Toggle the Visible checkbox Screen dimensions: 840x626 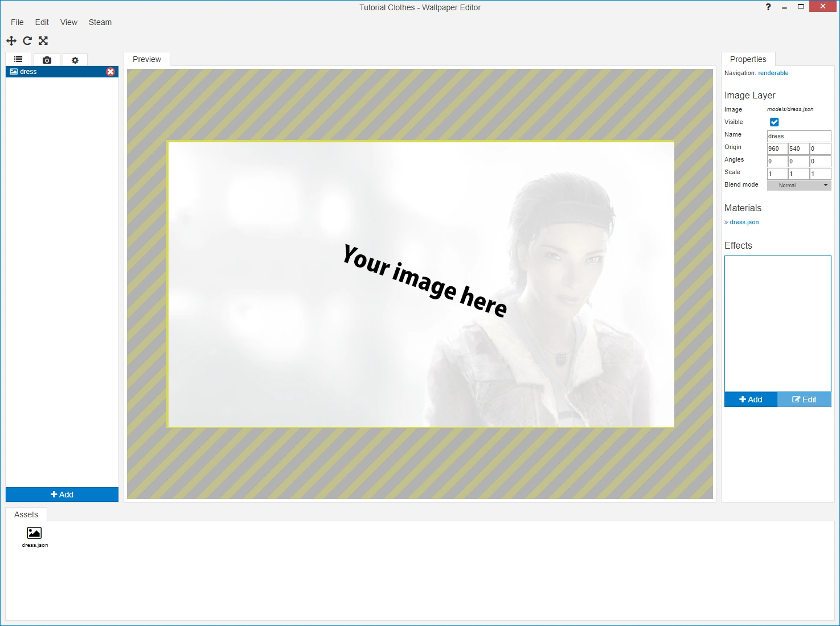[x=775, y=122]
